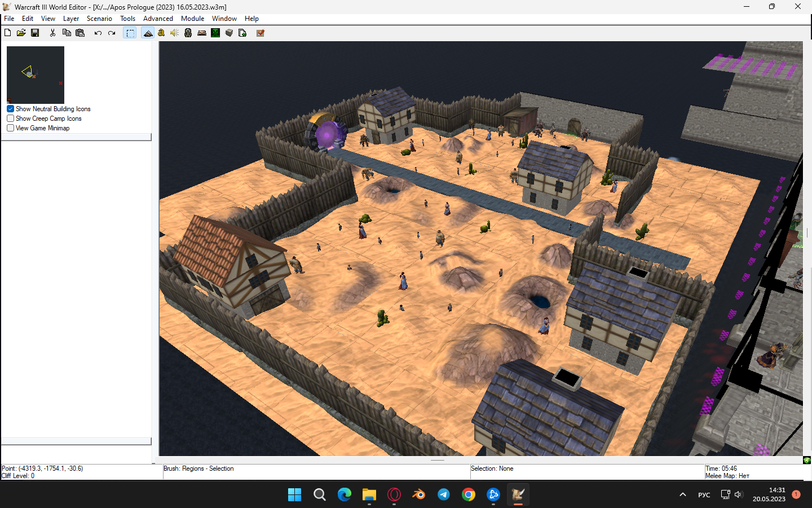The height and width of the screenshot is (508, 812).
Task: Click the Brush: Regions - Selection status text
Action: (x=198, y=468)
